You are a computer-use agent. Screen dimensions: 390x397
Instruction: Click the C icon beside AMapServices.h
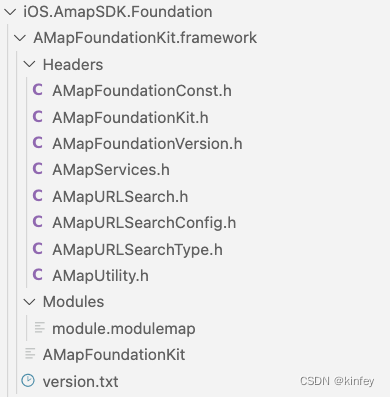[x=37, y=169]
